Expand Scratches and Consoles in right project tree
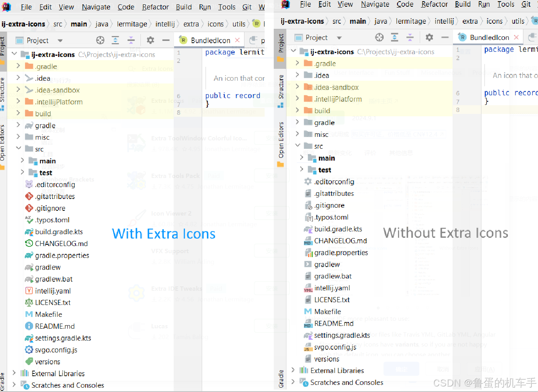 coord(293,382)
